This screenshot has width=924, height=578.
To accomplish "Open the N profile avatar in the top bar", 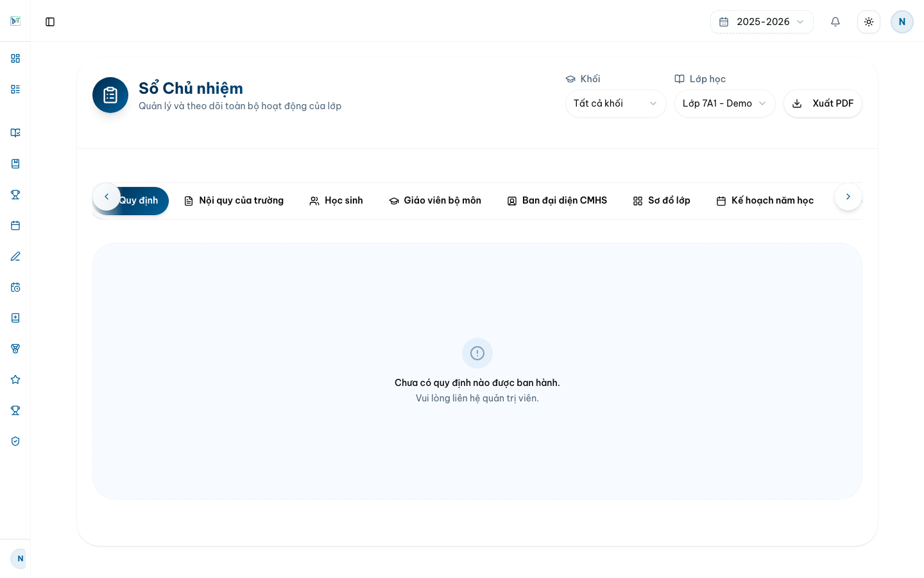I will pos(902,22).
